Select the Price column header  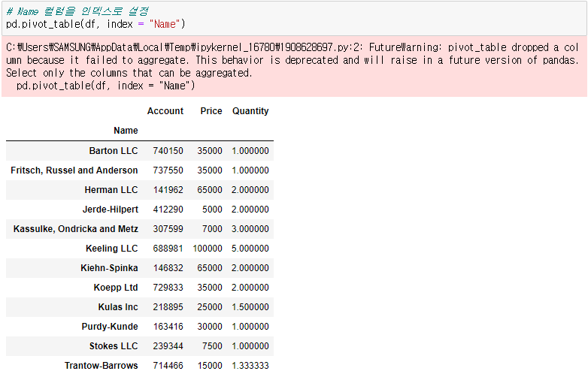[x=211, y=111]
